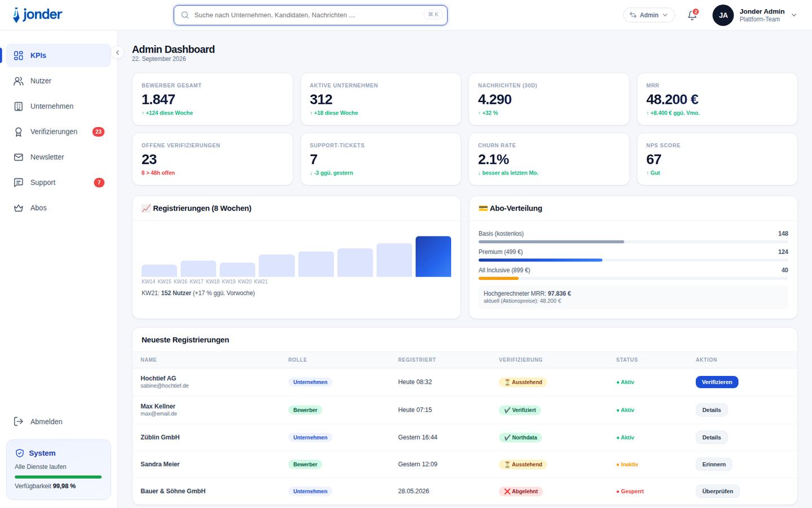Click the Status column header

pyautogui.click(x=627, y=360)
